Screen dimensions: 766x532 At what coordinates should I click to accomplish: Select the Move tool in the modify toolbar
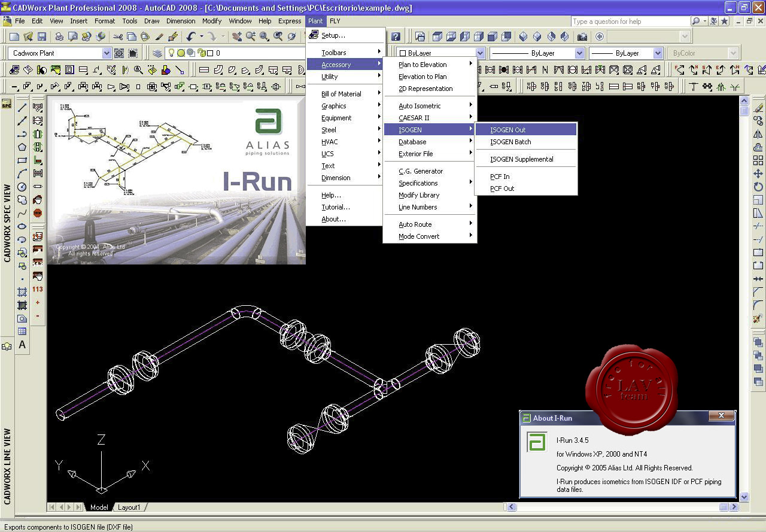click(x=758, y=174)
